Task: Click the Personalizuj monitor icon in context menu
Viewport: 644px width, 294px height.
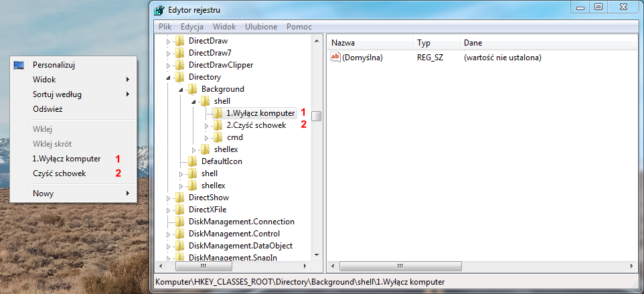Action: point(19,65)
